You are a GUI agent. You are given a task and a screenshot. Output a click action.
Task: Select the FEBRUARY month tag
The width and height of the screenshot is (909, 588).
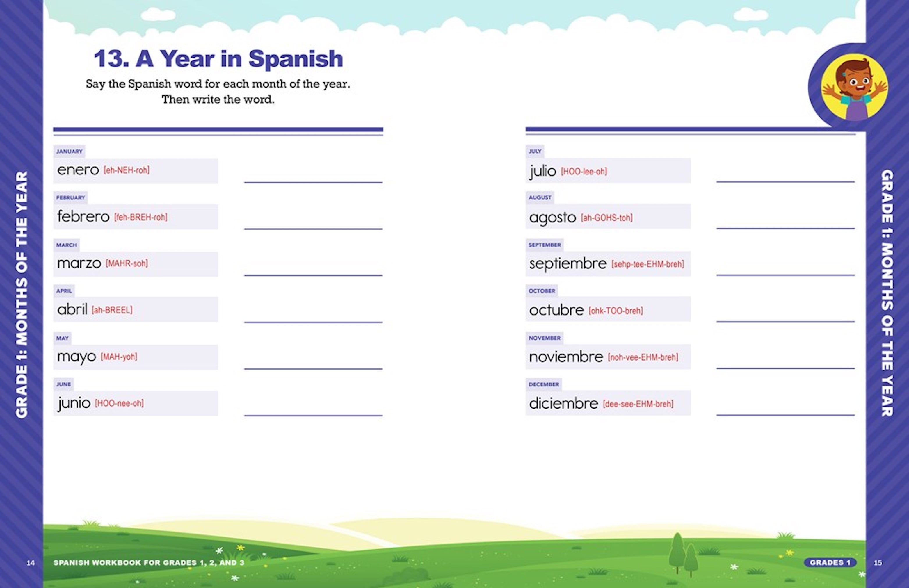tap(71, 198)
